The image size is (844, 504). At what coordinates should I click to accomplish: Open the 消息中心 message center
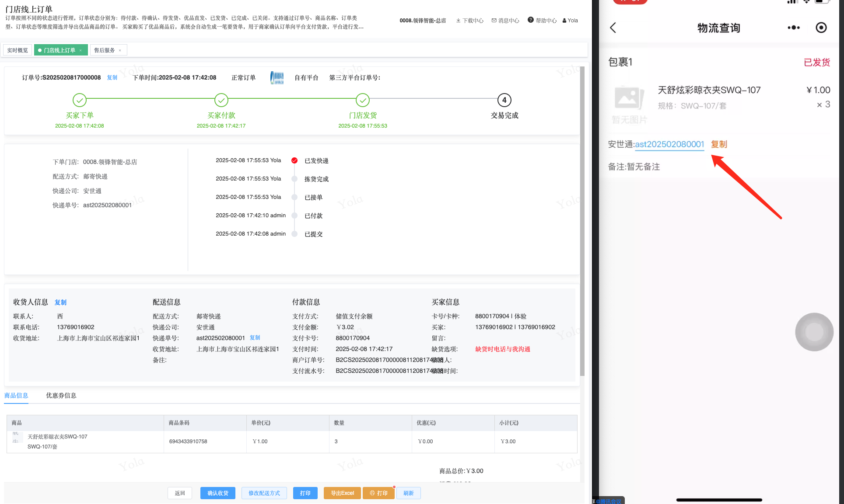tap(505, 21)
